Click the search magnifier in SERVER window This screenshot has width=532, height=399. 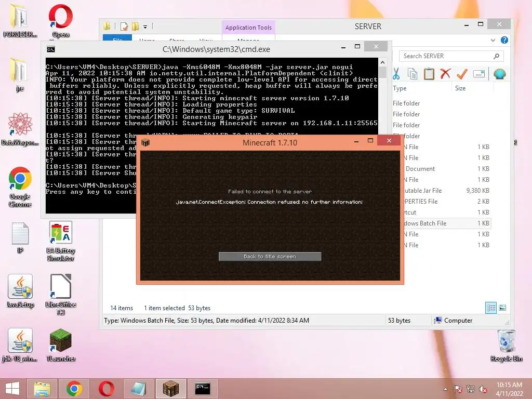point(497,56)
